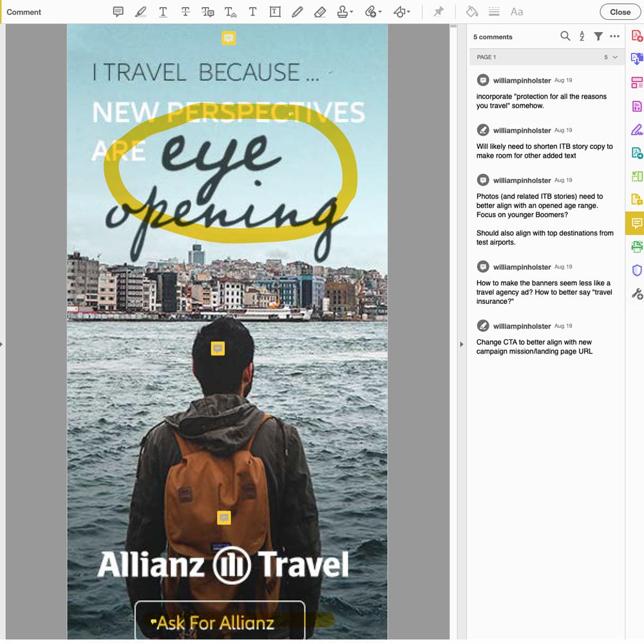Viewport: 644px width, 644px height.
Task: Open the Print Production tool in sidebar
Action: pyautogui.click(x=637, y=247)
